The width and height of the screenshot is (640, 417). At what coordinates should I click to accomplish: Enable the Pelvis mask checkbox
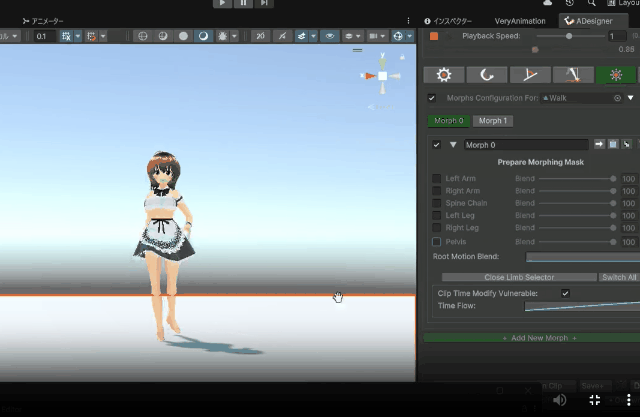[436, 242]
